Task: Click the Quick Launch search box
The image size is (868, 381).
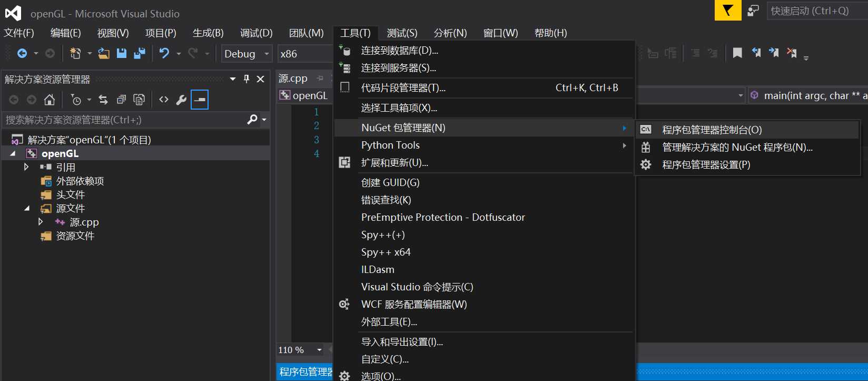Action: 817,11
